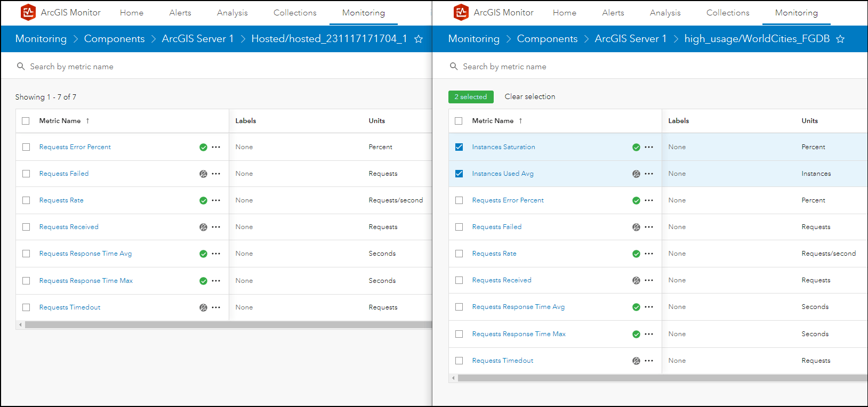The width and height of the screenshot is (868, 407).
Task: Open the more options ellipsis for Instances Saturation
Action: click(649, 147)
